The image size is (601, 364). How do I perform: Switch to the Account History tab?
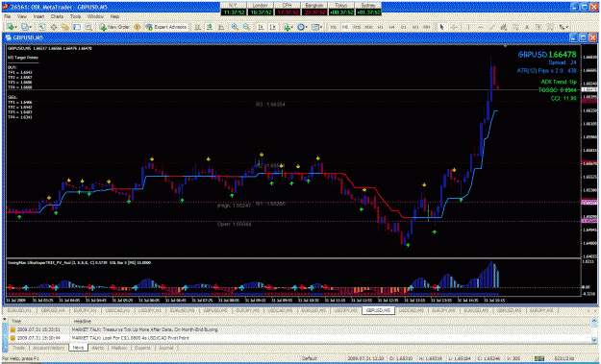coord(49,348)
